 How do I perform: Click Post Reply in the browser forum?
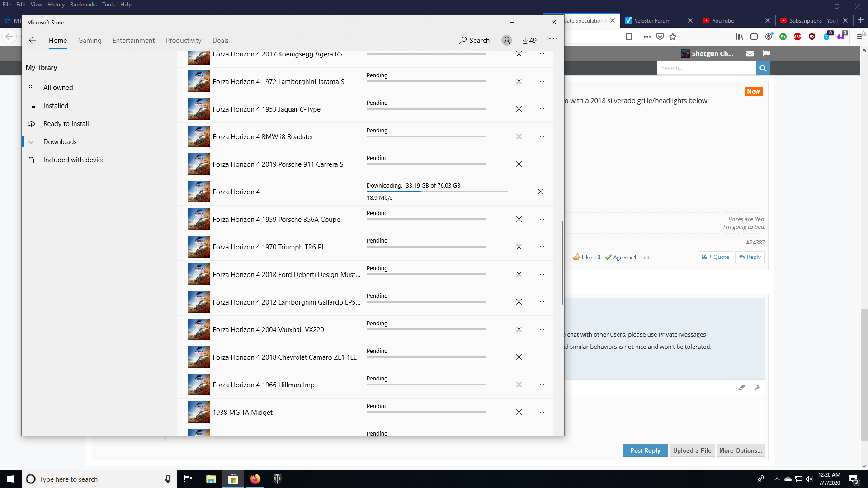pos(645,450)
